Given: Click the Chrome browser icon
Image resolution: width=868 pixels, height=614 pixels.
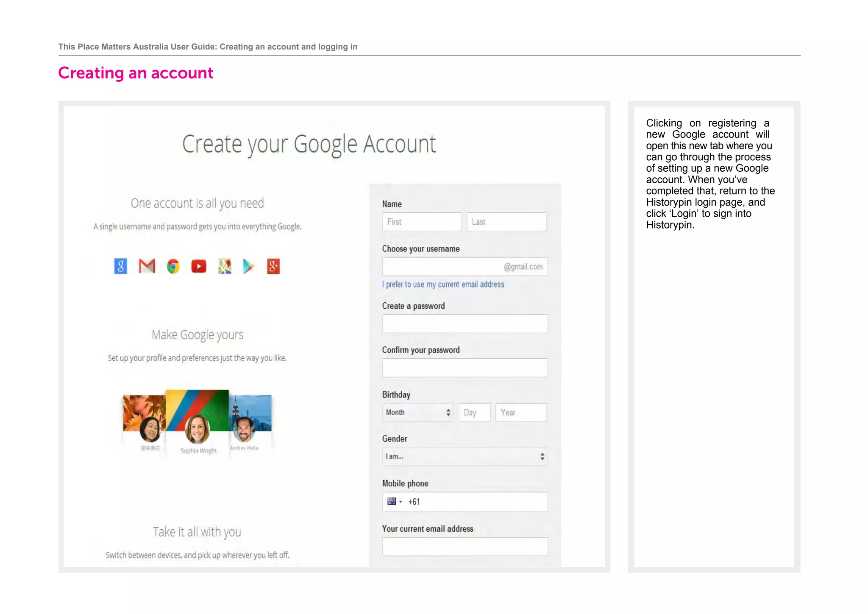Looking at the screenshot, I should 173,266.
